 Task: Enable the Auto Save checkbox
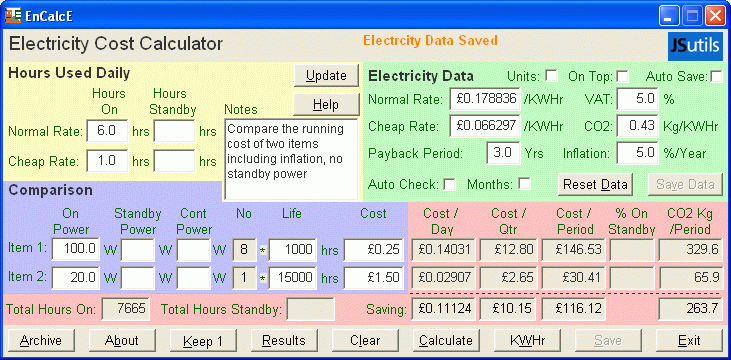click(717, 76)
